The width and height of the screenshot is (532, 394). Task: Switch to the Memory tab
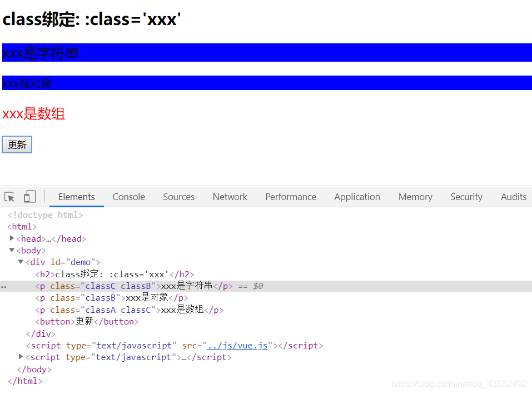[415, 197]
